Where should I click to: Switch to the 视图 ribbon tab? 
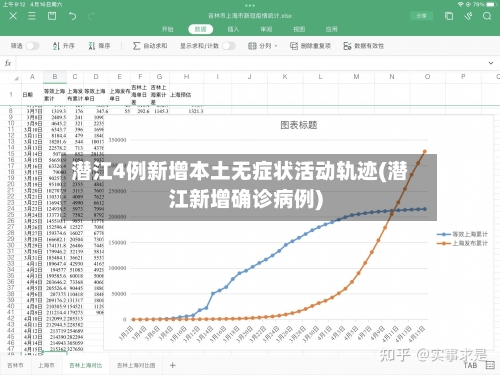click(x=299, y=29)
